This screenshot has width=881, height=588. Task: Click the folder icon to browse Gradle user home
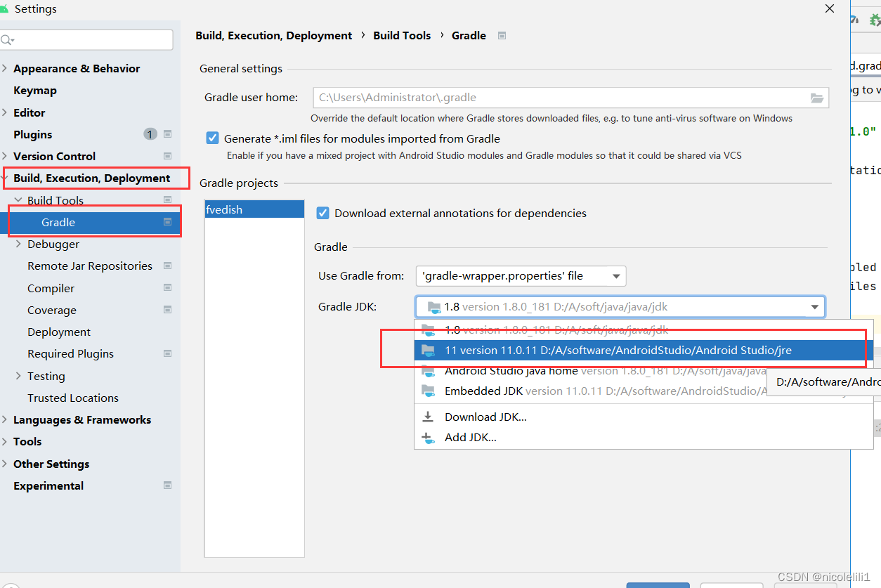816,98
